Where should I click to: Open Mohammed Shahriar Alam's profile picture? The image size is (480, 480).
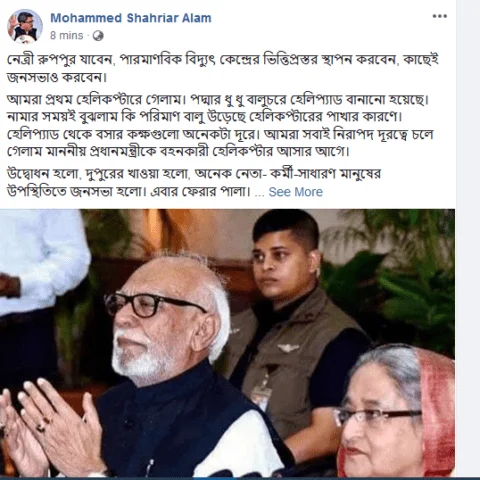click(x=25, y=27)
